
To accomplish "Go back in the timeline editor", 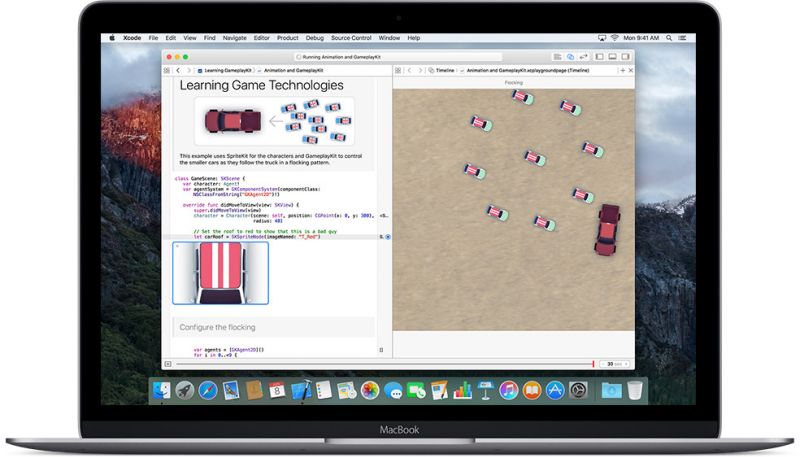I will (409, 70).
